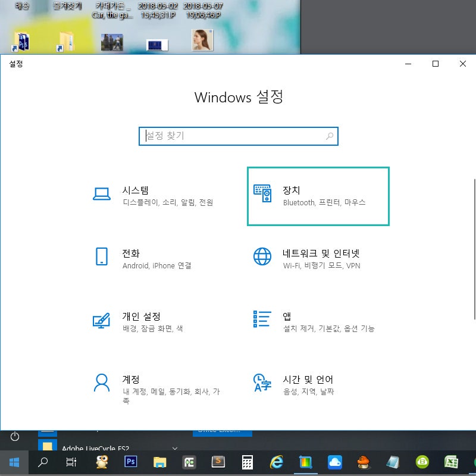Open the 개인 설정 personalization icon

[x=101, y=320]
